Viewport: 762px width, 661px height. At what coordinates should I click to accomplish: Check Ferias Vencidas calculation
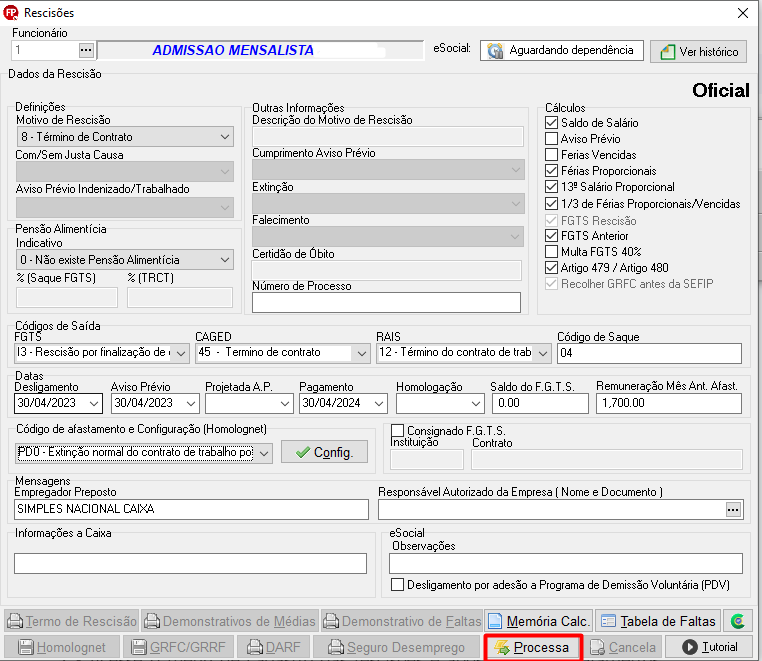pos(551,155)
